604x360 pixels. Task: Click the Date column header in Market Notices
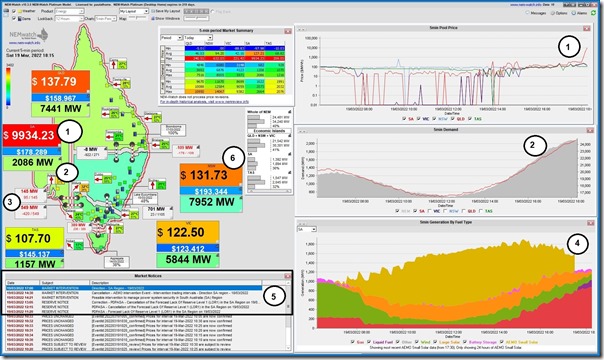coord(22,283)
